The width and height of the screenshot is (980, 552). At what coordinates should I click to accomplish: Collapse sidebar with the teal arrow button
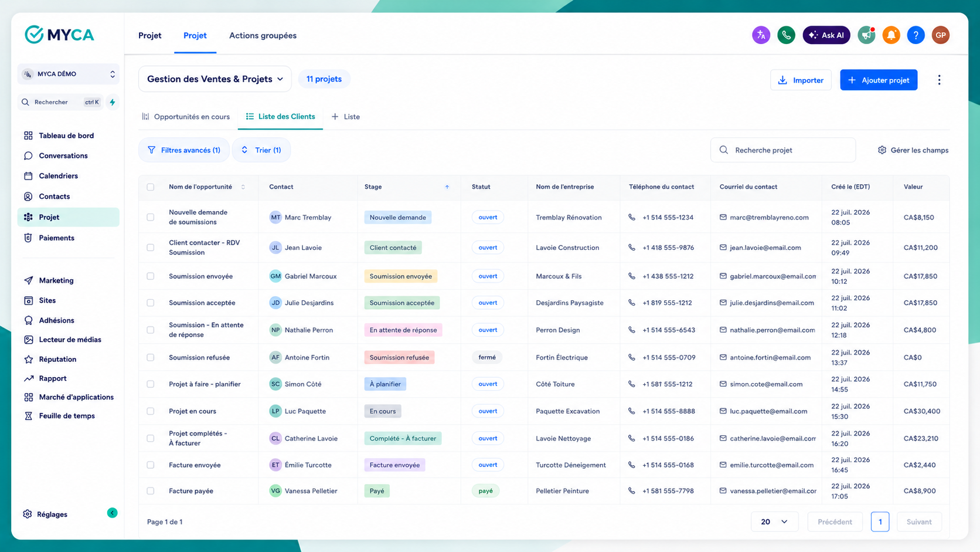(113, 513)
